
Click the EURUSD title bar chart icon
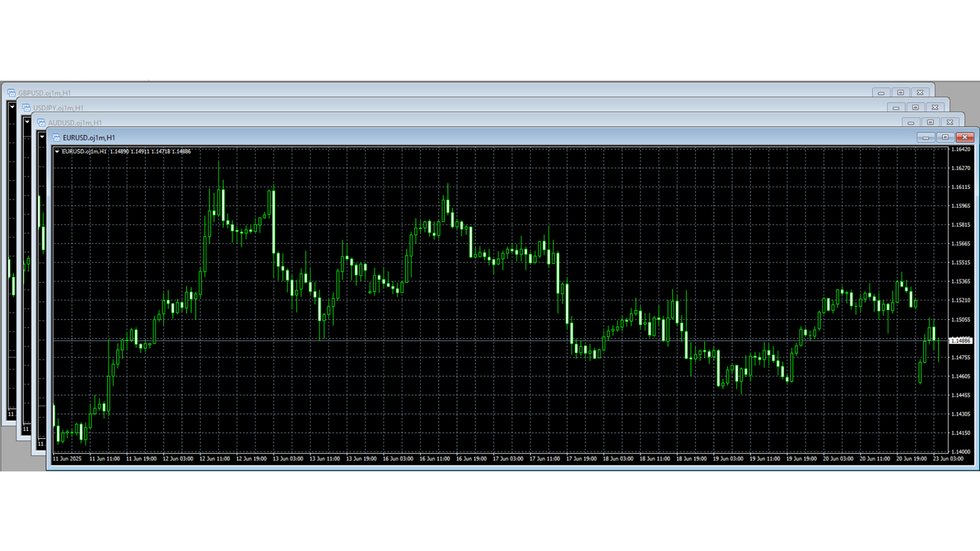click(x=55, y=137)
